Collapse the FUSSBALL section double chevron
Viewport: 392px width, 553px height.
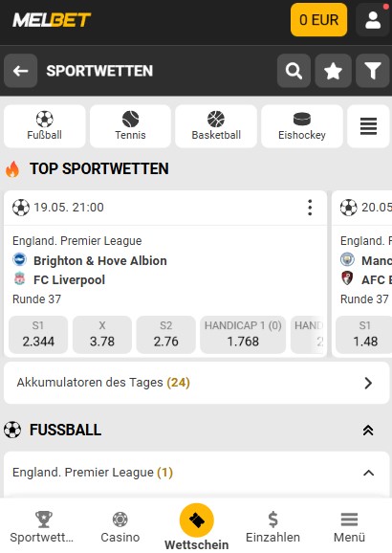[x=368, y=430]
